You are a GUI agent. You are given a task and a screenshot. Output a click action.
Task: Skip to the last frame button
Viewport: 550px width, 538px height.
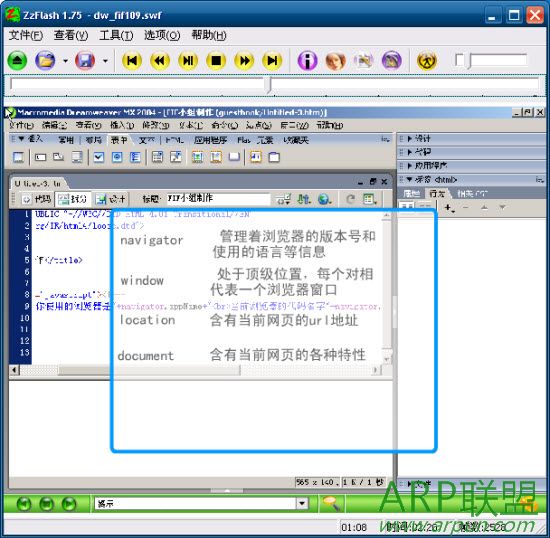272,61
